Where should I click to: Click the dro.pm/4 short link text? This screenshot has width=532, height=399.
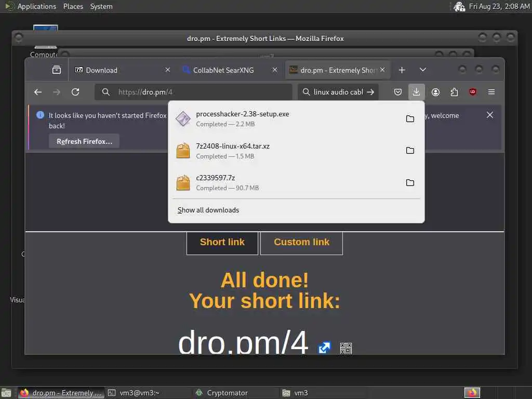point(243,342)
